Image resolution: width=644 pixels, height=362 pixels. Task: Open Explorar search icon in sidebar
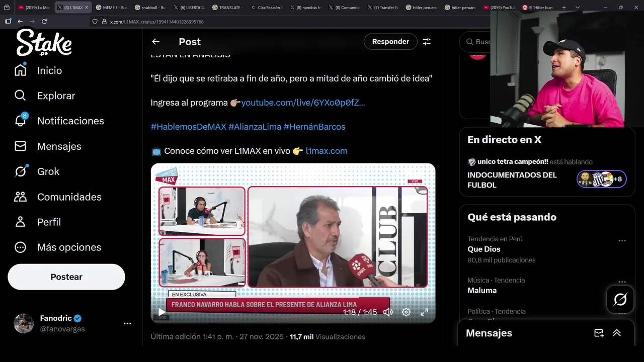(20, 96)
